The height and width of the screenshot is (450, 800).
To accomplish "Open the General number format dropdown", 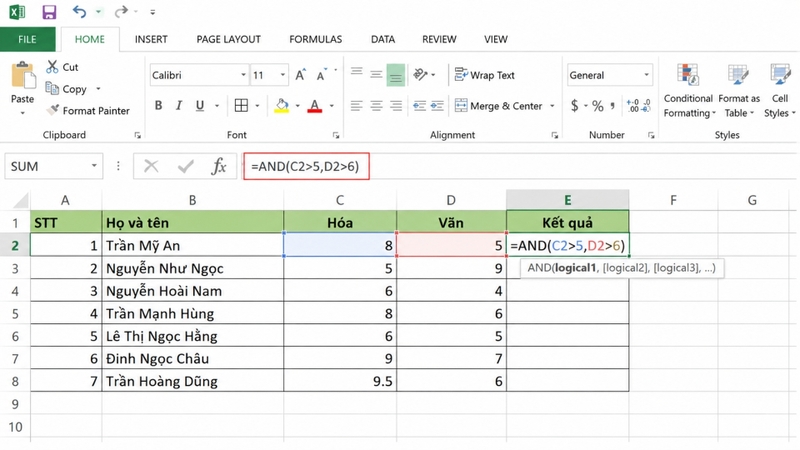I will coord(646,75).
